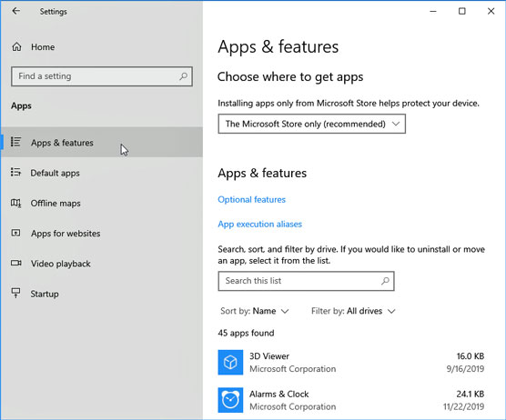Open the Default apps page
Image resolution: width=506 pixels, height=420 pixels.
pos(56,173)
